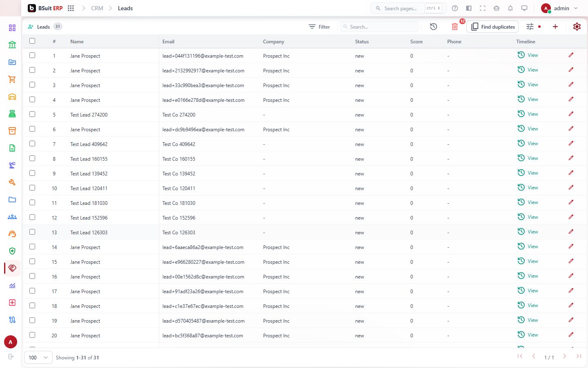Toggle fullscreen mode icon in header
Screen dimensions: 588x368
483,8
